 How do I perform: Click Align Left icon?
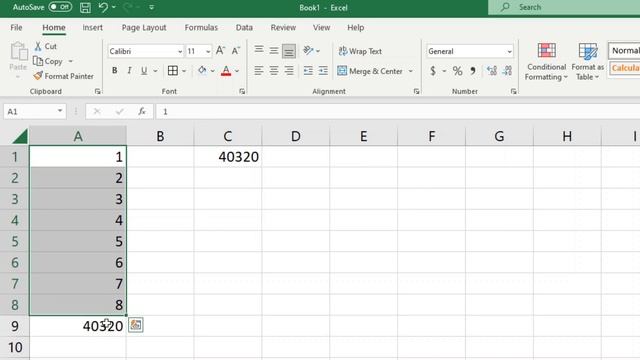tap(259, 71)
